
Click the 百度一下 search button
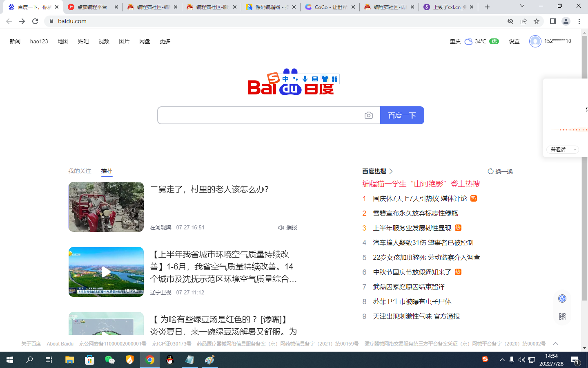click(x=402, y=115)
